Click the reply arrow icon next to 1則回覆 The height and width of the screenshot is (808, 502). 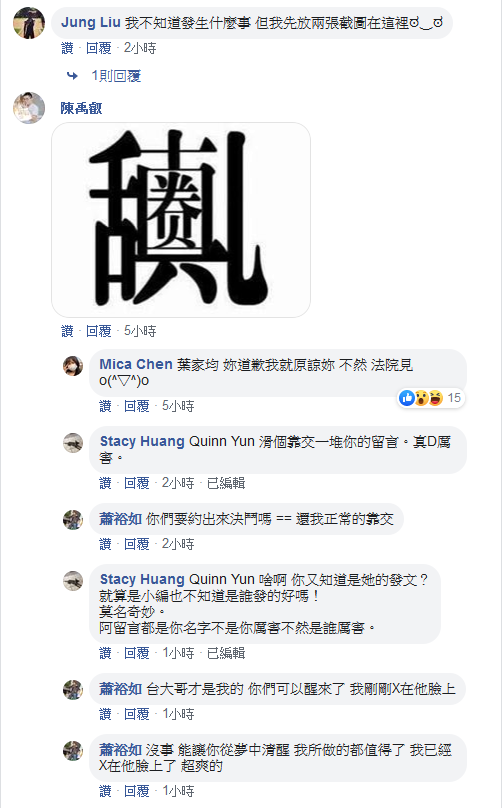coord(73,76)
